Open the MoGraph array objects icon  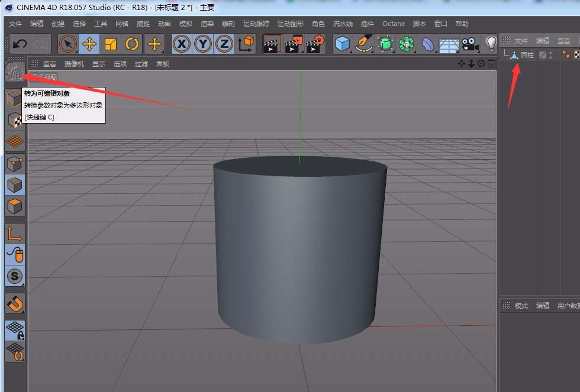click(x=407, y=44)
